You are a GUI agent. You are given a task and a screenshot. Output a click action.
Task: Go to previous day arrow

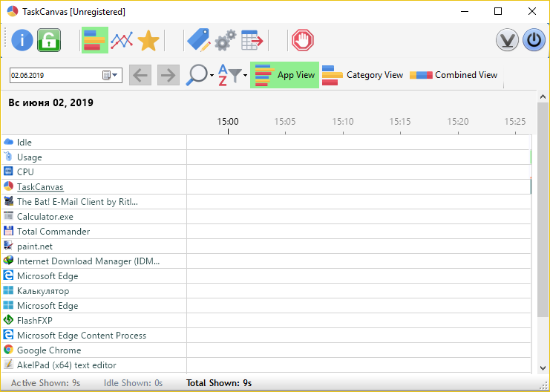click(140, 75)
